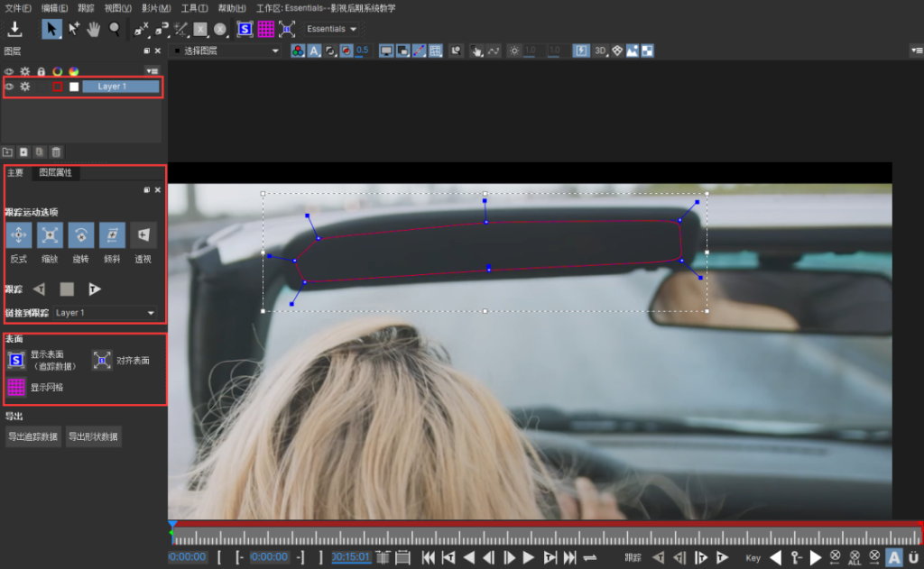924x569 pixels.
Task: Click the 对齐表面 align surface icon
Action: click(x=101, y=359)
